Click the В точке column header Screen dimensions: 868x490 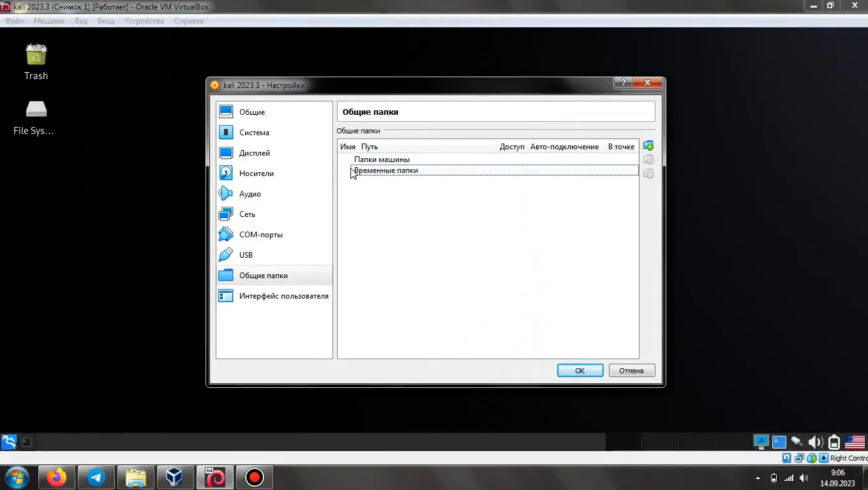[x=622, y=147]
